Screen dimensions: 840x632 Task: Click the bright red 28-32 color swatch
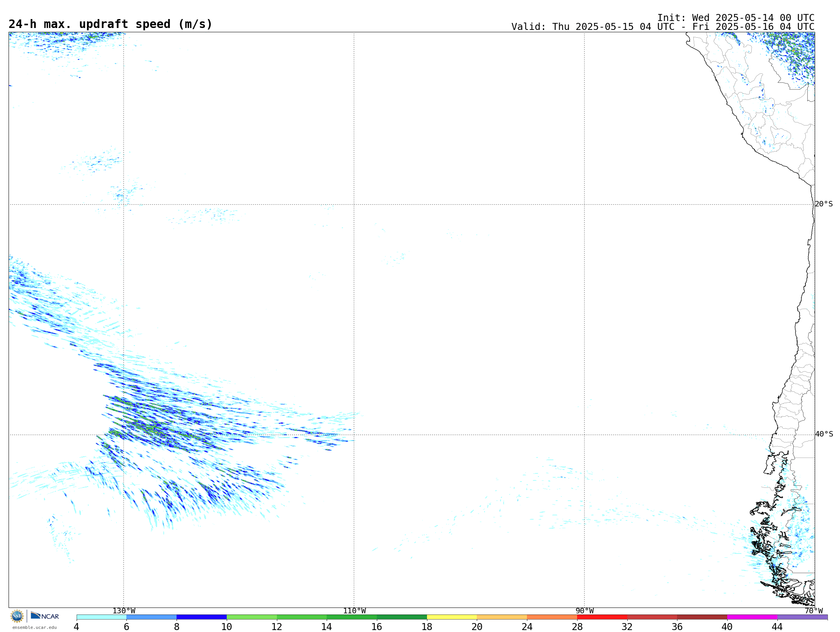pos(602,617)
